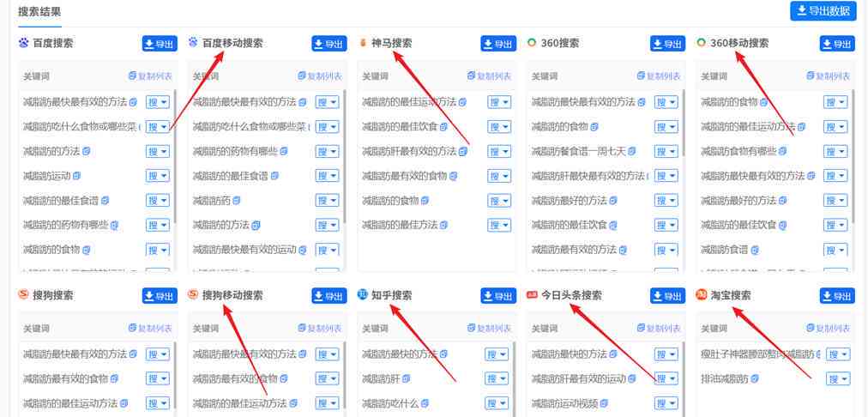Copy icon next to 减脂肪的最佳方法 in 神马搜索

[x=444, y=225]
